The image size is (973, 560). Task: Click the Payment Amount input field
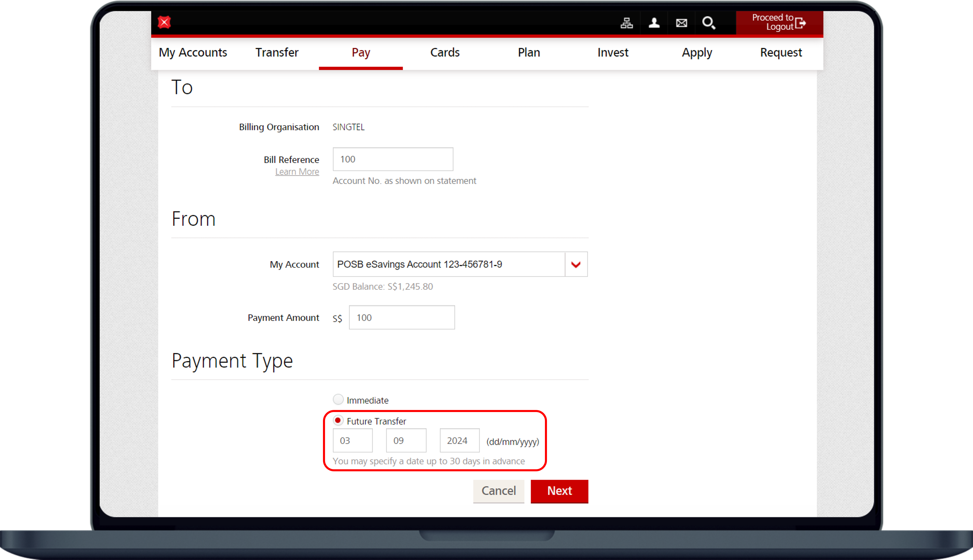[401, 317]
